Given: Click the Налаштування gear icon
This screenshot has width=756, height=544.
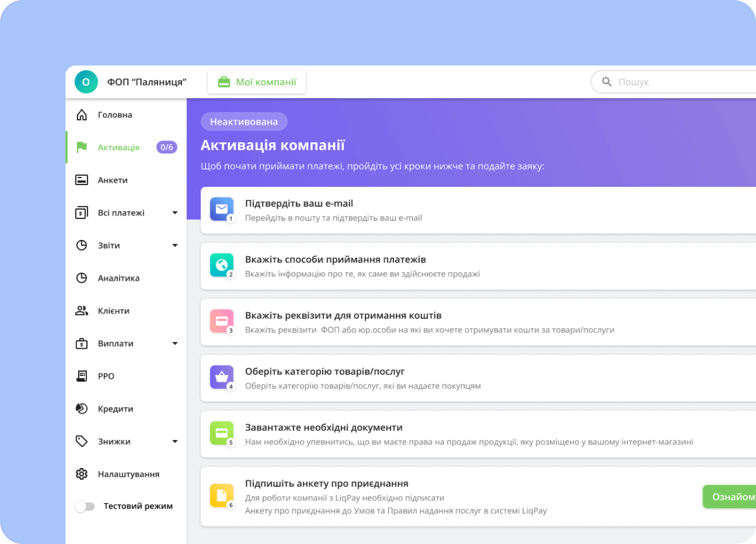Looking at the screenshot, I should pos(81,474).
